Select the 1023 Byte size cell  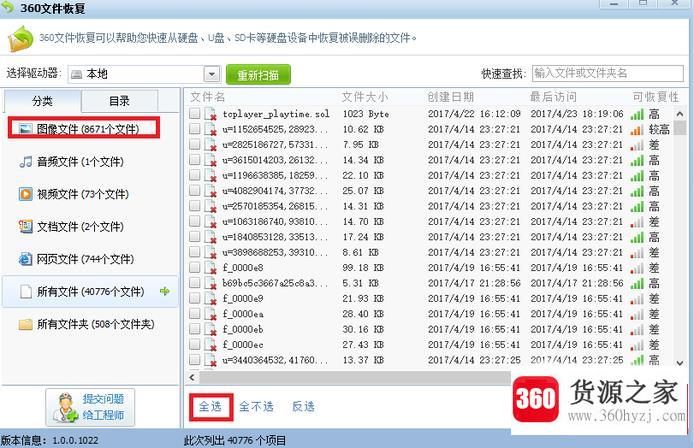pos(366,114)
